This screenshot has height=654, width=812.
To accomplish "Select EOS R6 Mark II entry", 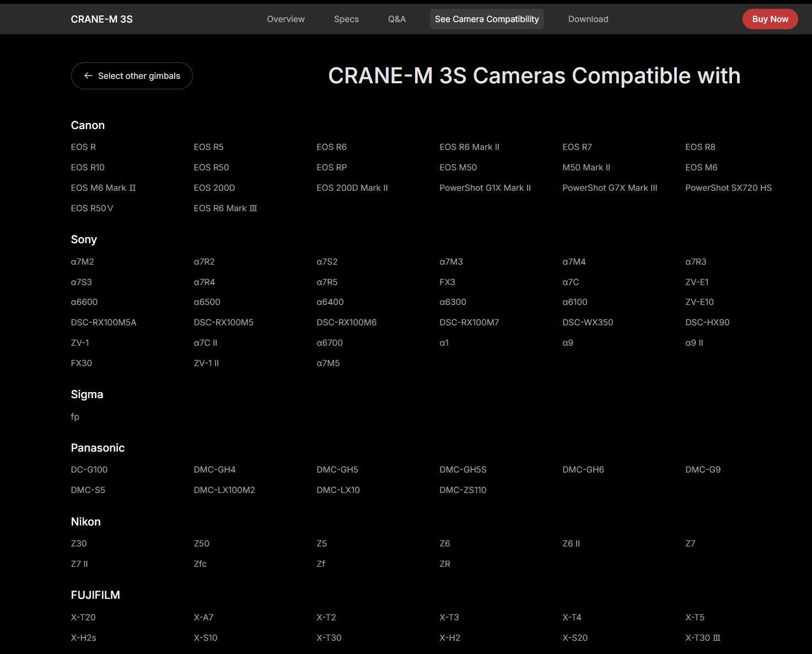I will click(469, 147).
